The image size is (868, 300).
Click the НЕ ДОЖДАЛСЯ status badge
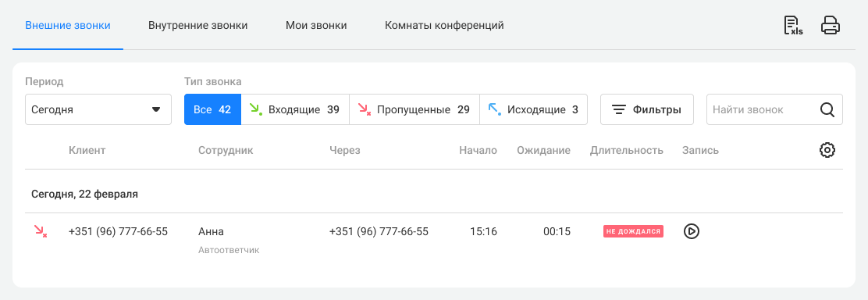point(633,231)
